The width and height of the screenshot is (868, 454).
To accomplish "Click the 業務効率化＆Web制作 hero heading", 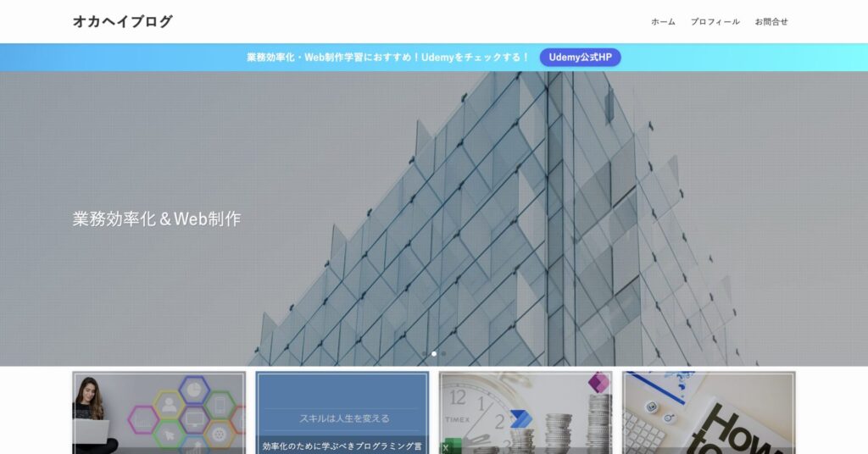I will pos(157,219).
